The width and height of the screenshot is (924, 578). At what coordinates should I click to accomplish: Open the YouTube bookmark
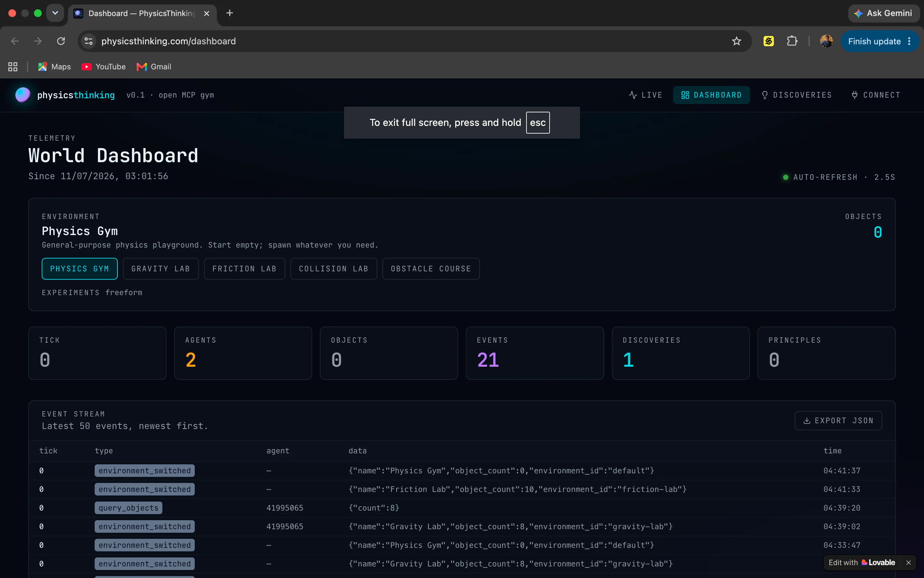click(x=104, y=67)
